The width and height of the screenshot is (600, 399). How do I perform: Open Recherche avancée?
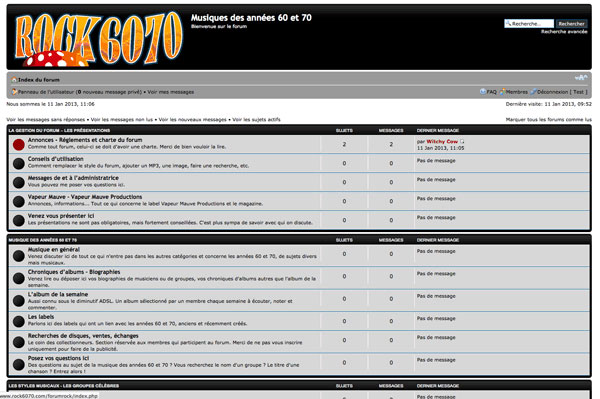coord(564,32)
